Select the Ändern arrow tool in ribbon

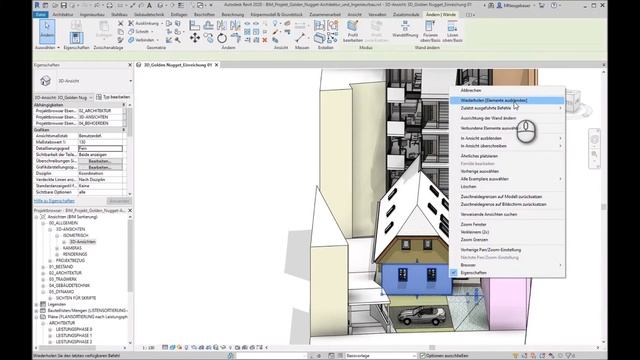coord(47,31)
